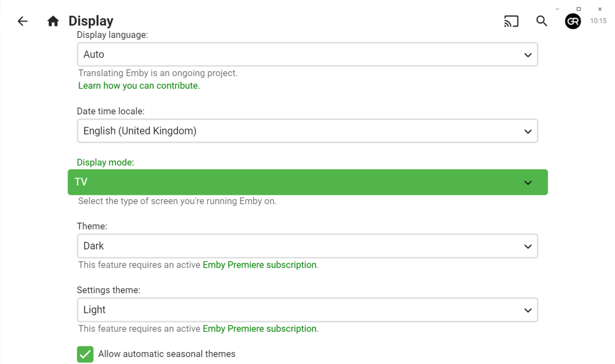Viewport: 615px width, 364px height.
Task: Open the GR user profile avatar
Action: click(x=572, y=21)
